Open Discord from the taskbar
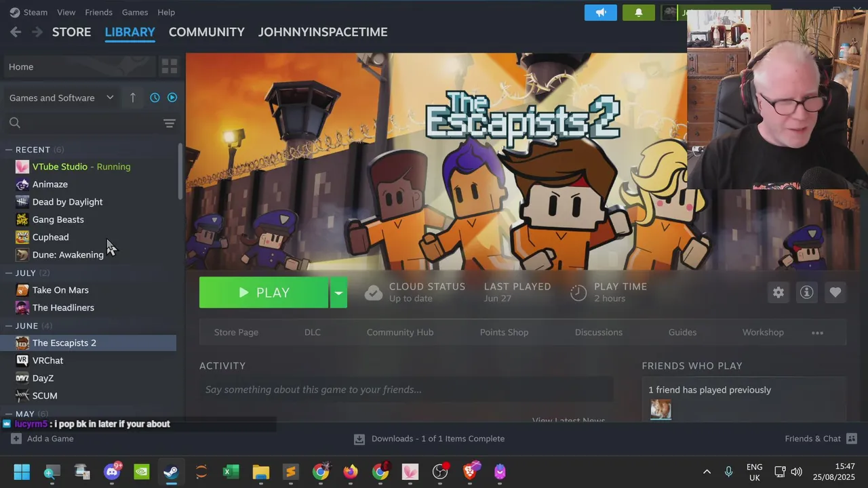868x488 pixels. coord(112,472)
